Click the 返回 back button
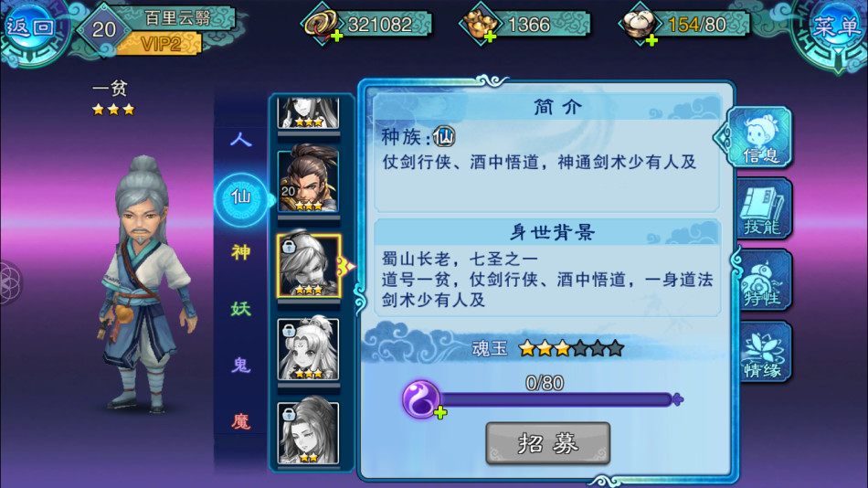The image size is (868, 488). click(32, 27)
